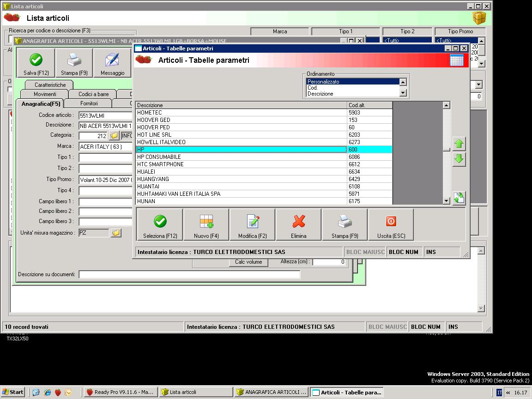Open the Caratteristiche tab
The height and width of the screenshot is (399, 532).
point(50,85)
